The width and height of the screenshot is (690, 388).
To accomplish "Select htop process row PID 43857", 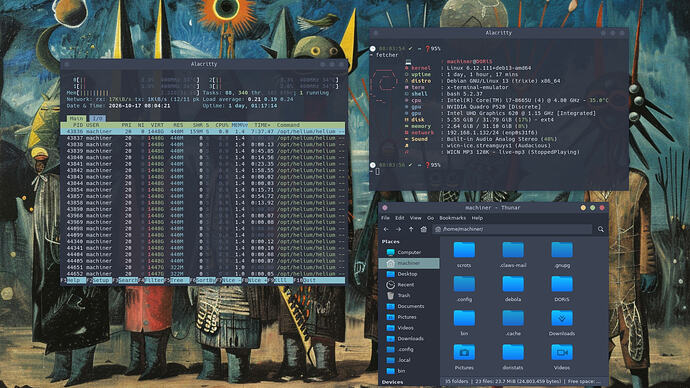I will point(203,196).
